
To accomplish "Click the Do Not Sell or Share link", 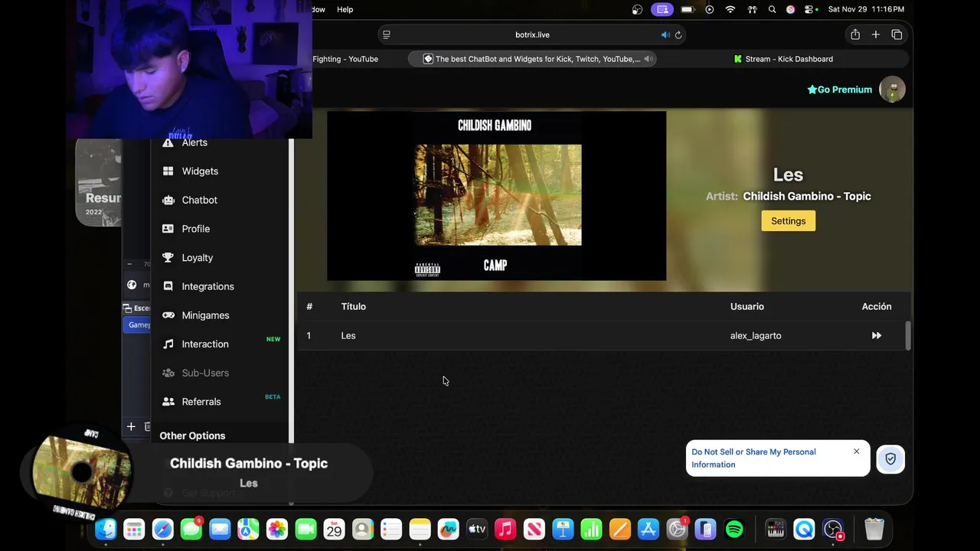I will 753,458.
